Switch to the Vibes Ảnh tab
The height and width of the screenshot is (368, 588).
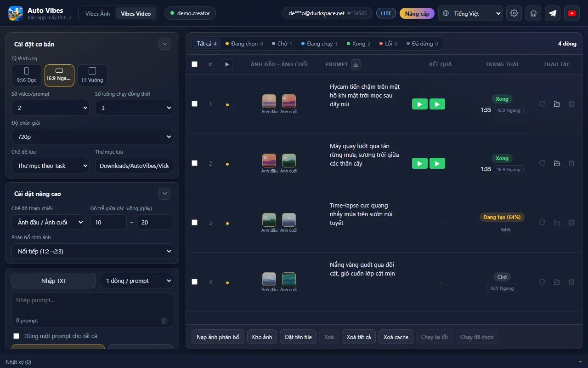(x=98, y=13)
